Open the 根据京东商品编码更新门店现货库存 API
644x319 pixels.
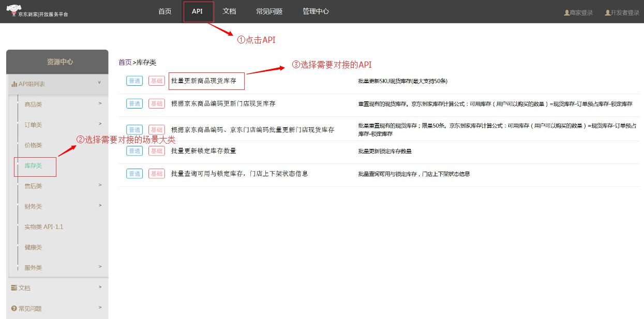click(223, 103)
